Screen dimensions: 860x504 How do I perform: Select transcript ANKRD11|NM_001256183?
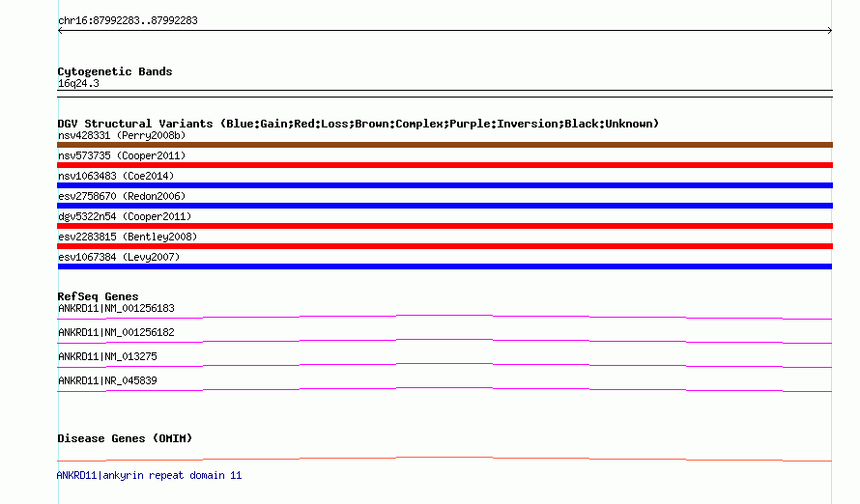[x=116, y=308]
